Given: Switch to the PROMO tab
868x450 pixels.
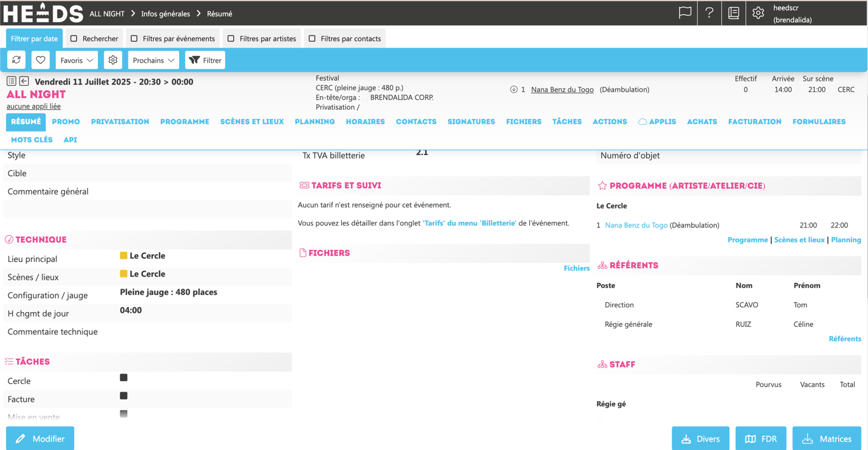Looking at the screenshot, I should pyautogui.click(x=66, y=121).
